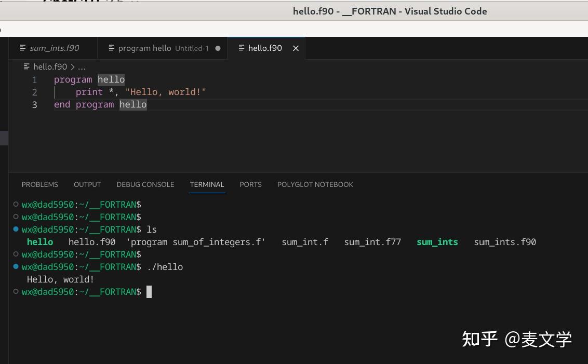Screen dimensions: 588x364
Task: Click the gray decoration circle on the last prompt line
Action: click(x=16, y=291)
